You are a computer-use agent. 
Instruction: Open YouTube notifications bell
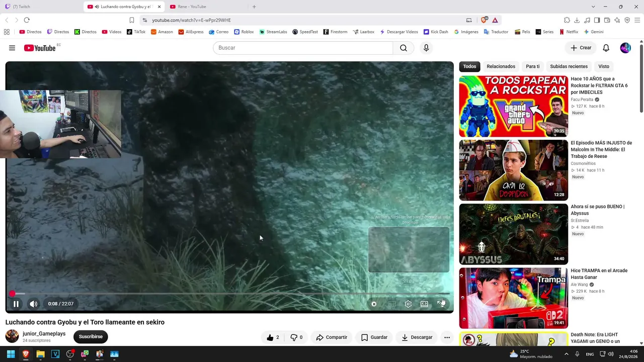606,48
